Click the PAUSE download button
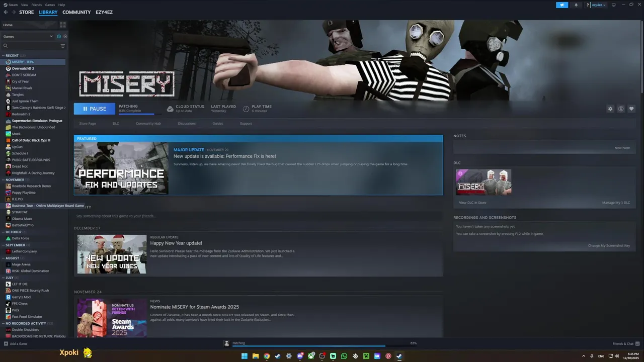This screenshot has width=644, height=362. (95, 109)
